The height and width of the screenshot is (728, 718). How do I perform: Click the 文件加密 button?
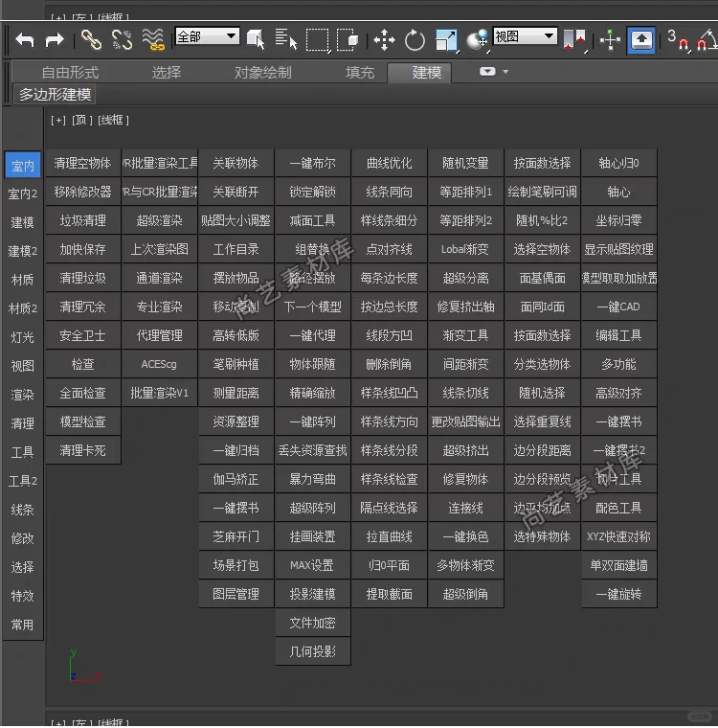coord(313,623)
